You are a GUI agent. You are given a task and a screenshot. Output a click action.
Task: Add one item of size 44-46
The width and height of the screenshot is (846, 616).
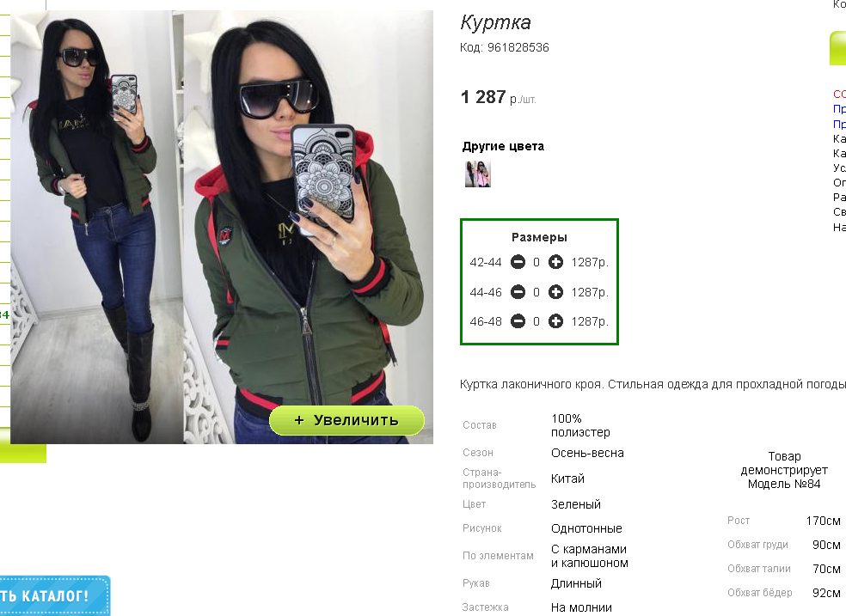[x=555, y=292]
